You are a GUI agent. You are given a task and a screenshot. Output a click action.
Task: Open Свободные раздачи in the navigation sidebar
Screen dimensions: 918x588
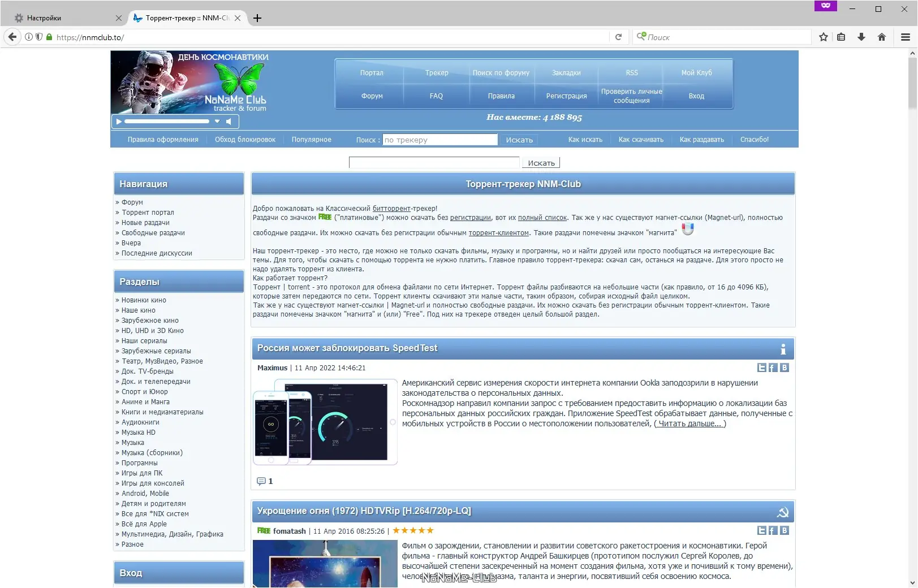pyautogui.click(x=153, y=233)
